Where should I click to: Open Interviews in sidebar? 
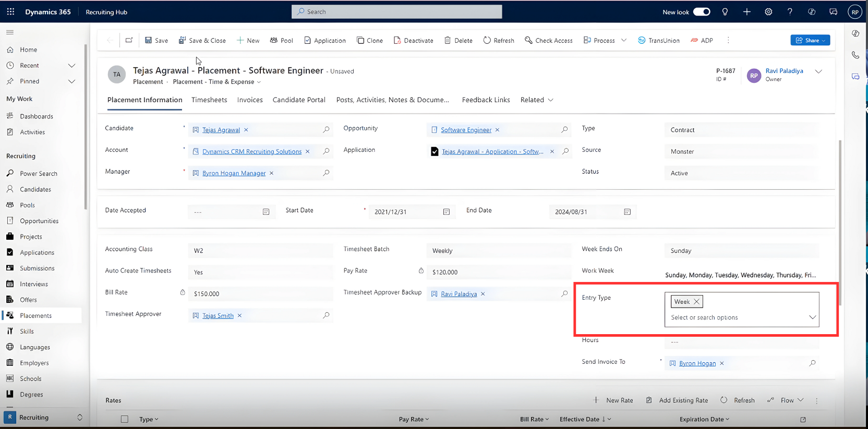click(34, 284)
